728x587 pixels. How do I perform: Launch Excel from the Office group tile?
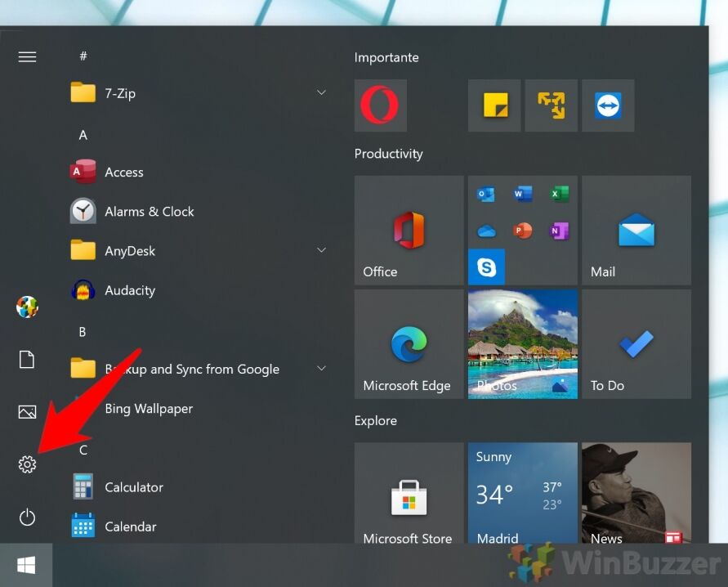[x=559, y=194]
